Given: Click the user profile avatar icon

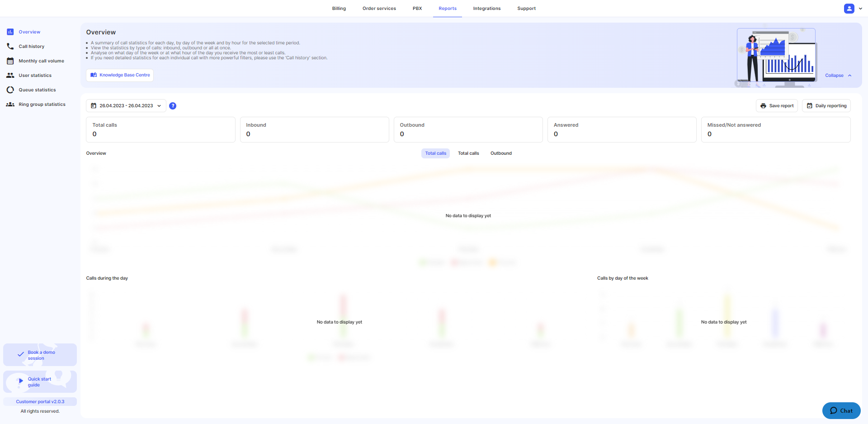Looking at the screenshot, I should pyautogui.click(x=849, y=8).
